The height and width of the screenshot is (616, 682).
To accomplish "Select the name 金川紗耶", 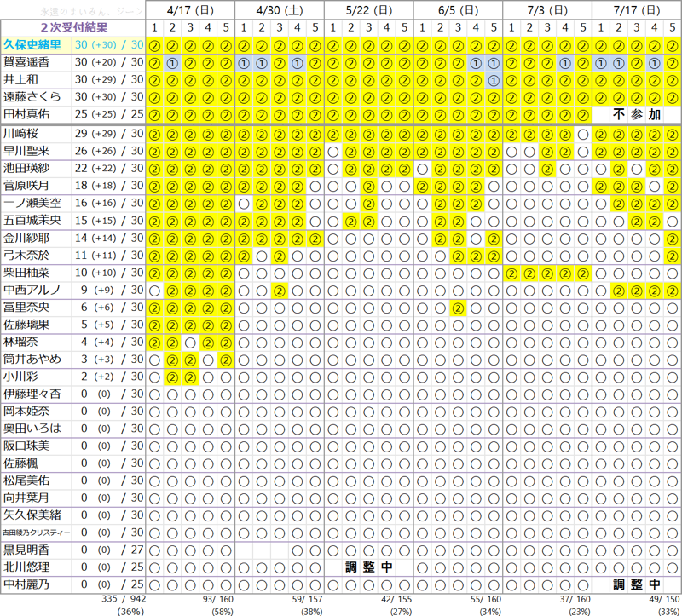I will (26, 238).
